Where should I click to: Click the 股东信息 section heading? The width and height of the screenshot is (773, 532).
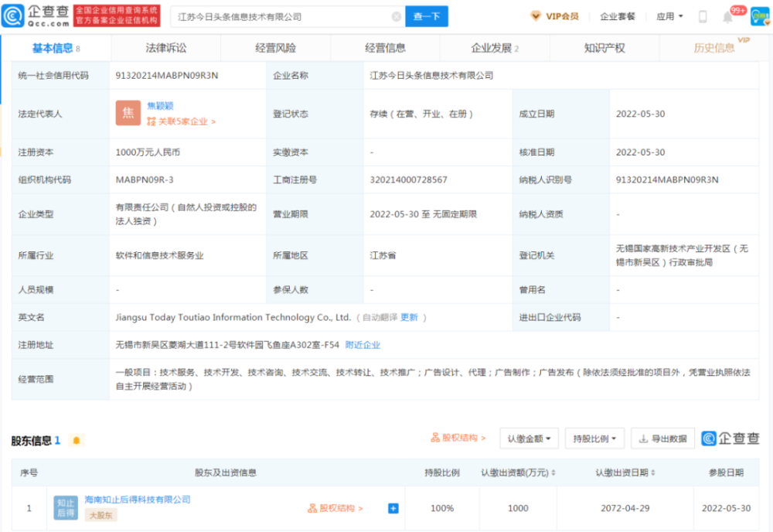(31, 440)
